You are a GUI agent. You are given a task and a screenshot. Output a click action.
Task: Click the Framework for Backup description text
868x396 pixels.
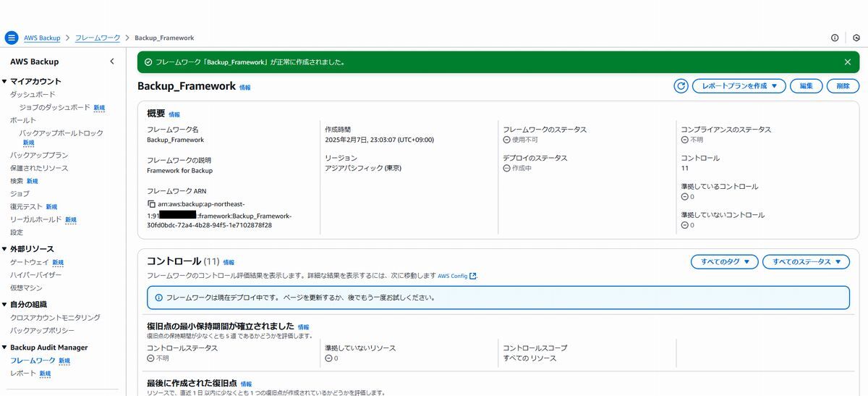tap(179, 171)
